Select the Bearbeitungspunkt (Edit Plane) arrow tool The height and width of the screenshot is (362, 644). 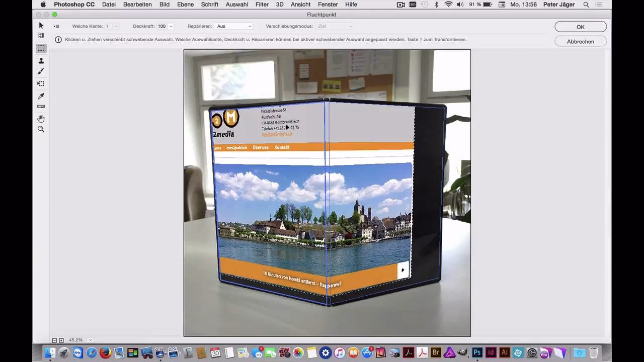point(41,24)
